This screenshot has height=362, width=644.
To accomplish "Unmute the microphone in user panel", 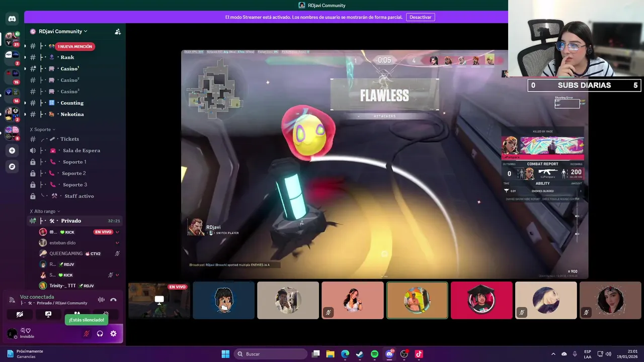I will [x=87, y=333].
